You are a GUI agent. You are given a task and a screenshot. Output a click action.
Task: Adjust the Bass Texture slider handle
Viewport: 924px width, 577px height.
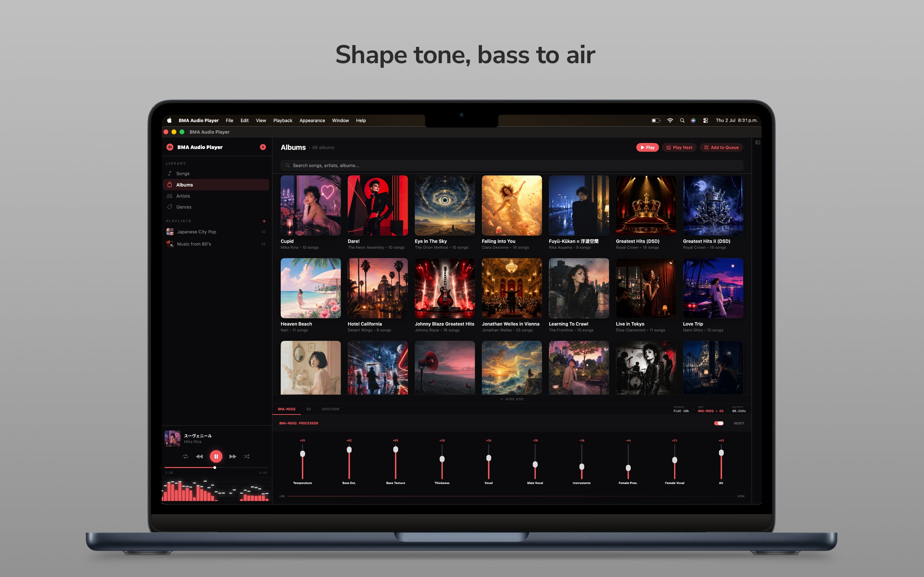point(396,449)
